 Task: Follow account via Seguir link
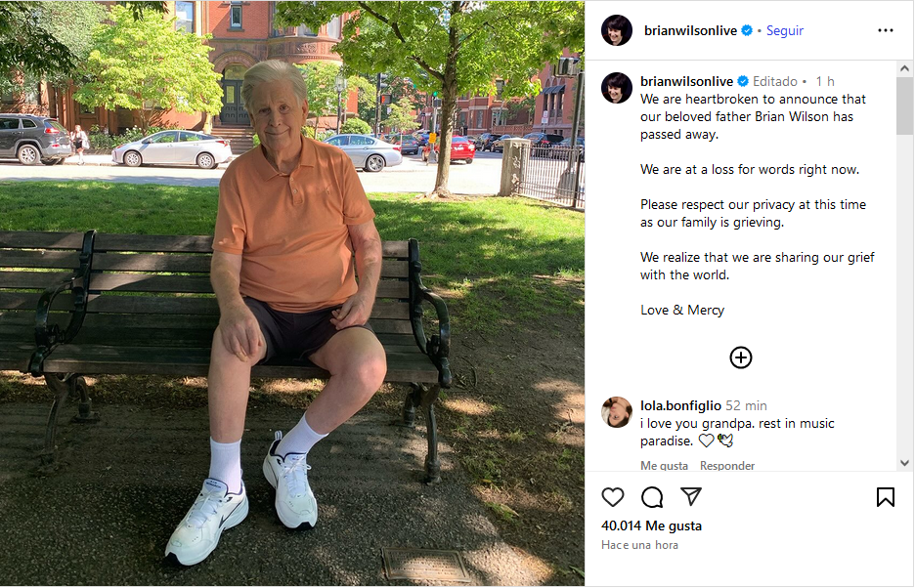click(x=784, y=30)
